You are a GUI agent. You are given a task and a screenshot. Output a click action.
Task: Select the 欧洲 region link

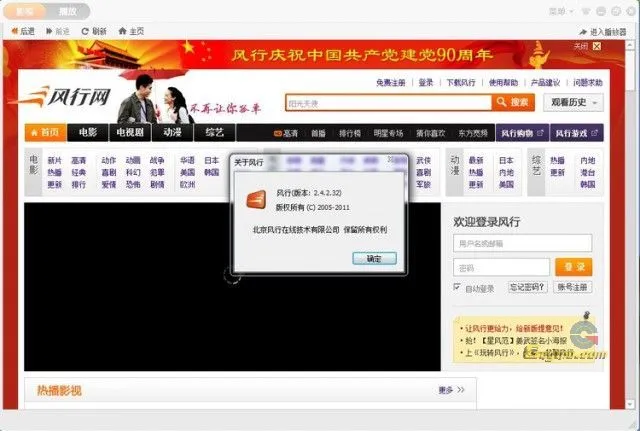[187, 185]
